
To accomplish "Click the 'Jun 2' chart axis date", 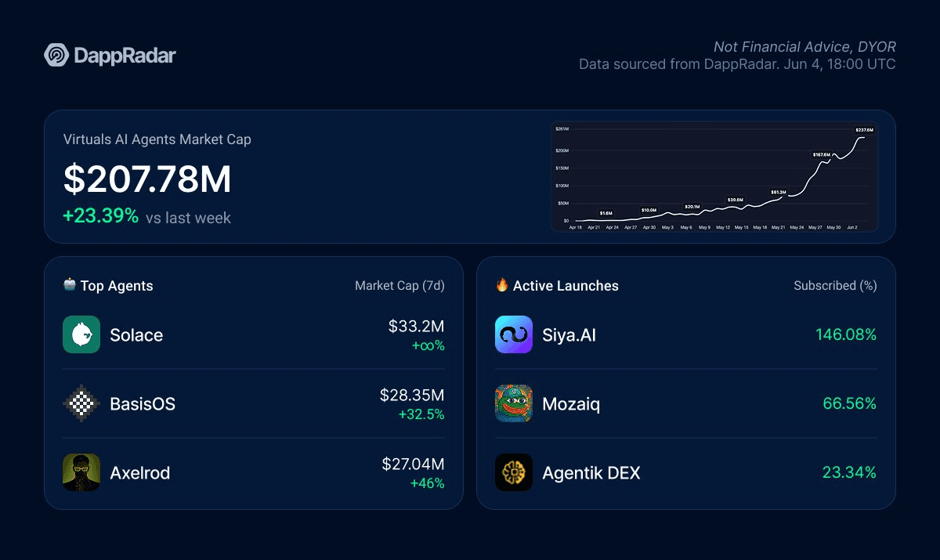I will 852,227.
